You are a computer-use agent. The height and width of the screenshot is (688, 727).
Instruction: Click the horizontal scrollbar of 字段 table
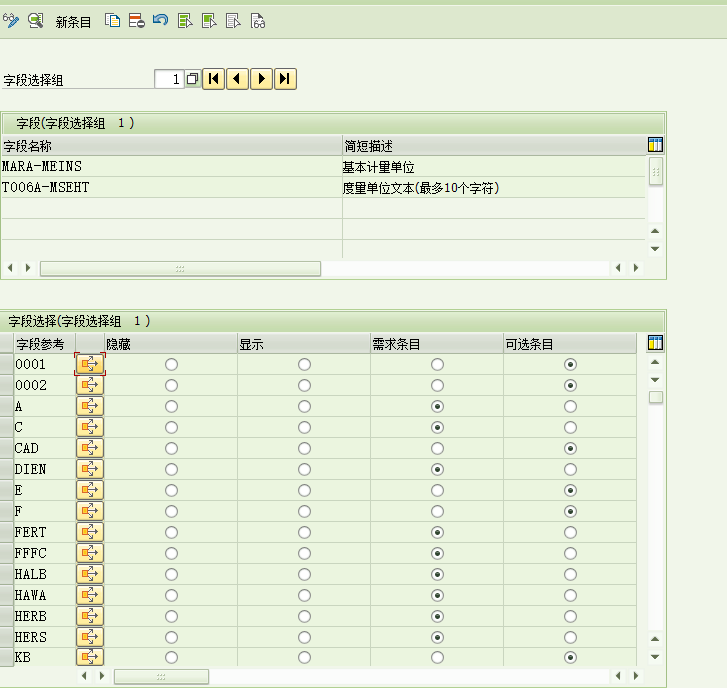[x=180, y=268]
